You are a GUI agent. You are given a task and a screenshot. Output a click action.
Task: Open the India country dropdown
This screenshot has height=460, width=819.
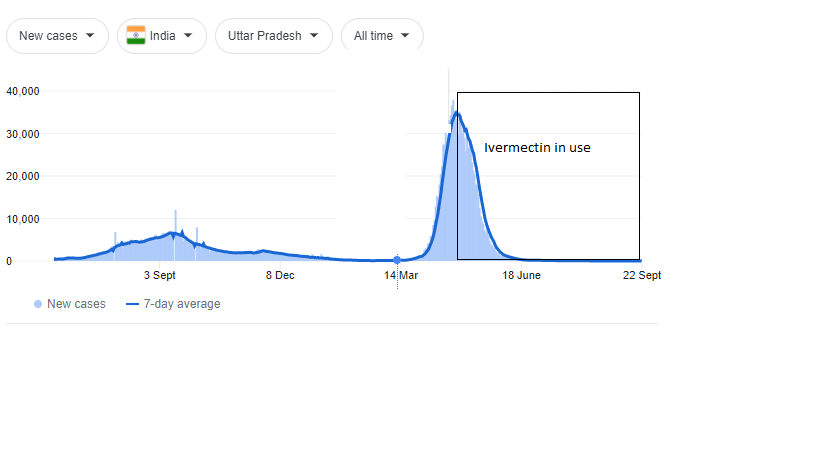pyautogui.click(x=161, y=36)
